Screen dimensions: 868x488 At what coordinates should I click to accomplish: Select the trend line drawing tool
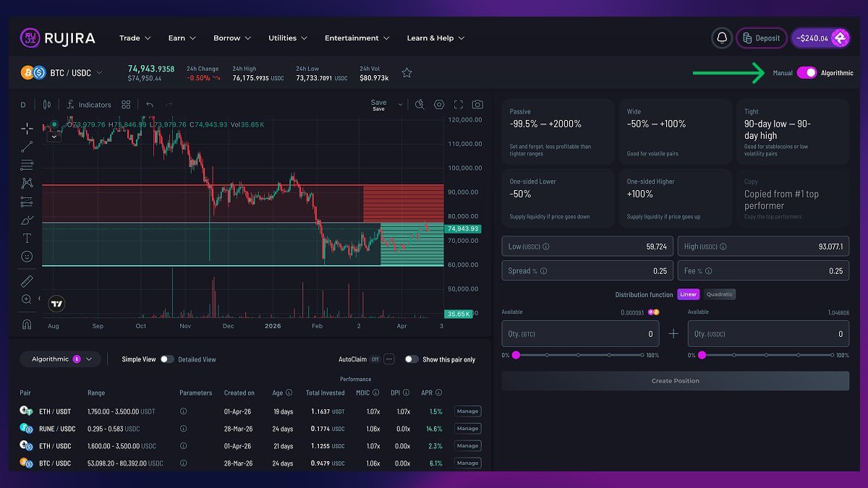pyautogui.click(x=27, y=147)
